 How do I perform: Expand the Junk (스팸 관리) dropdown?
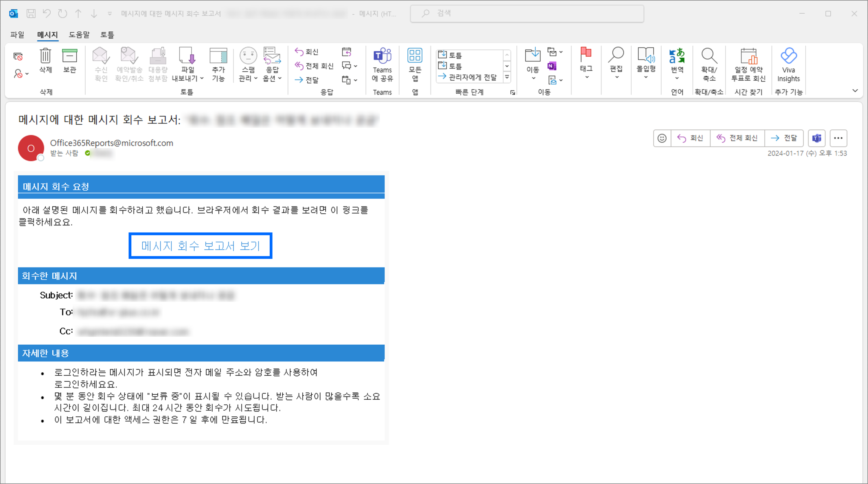pyautogui.click(x=256, y=78)
